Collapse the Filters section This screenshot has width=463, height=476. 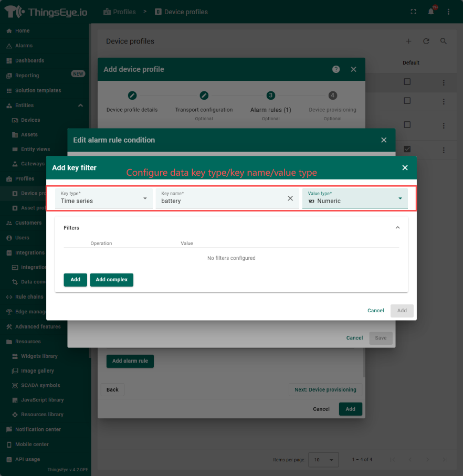click(x=397, y=228)
